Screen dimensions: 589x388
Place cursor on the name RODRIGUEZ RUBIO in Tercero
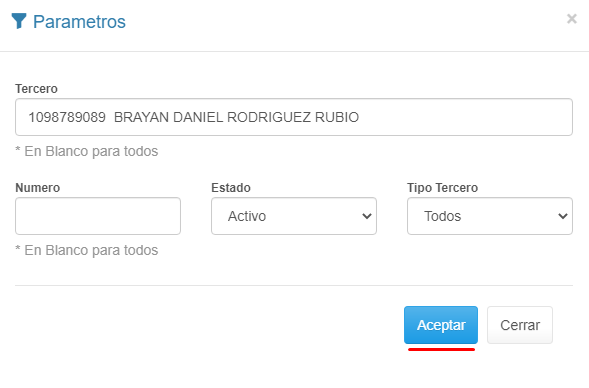(293, 117)
